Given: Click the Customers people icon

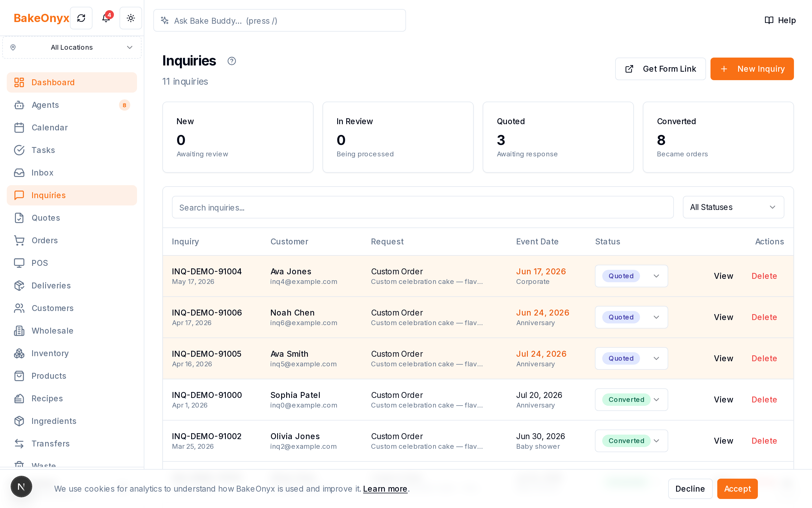Looking at the screenshot, I should (x=19, y=308).
